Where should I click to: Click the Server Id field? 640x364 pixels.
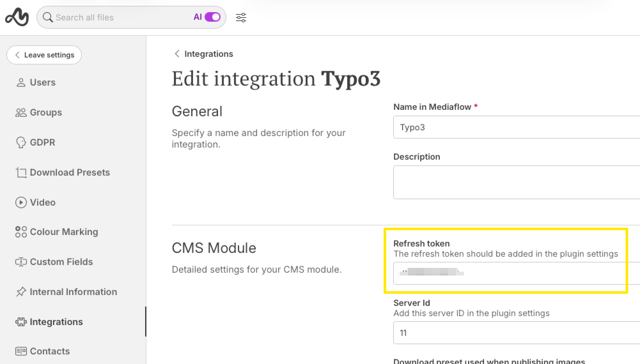515,333
